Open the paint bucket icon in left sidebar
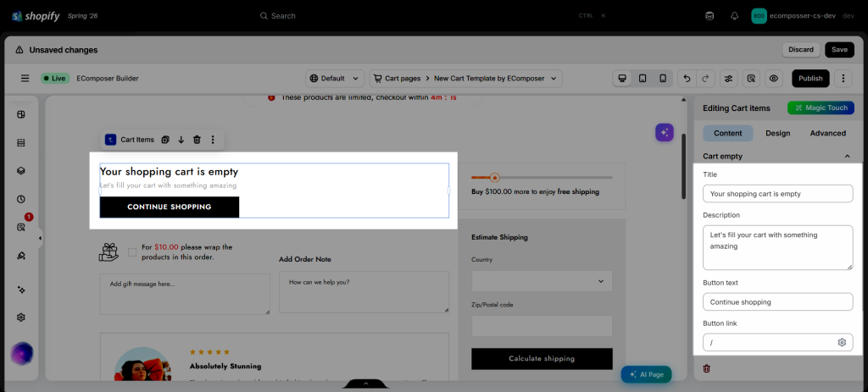 (21, 256)
